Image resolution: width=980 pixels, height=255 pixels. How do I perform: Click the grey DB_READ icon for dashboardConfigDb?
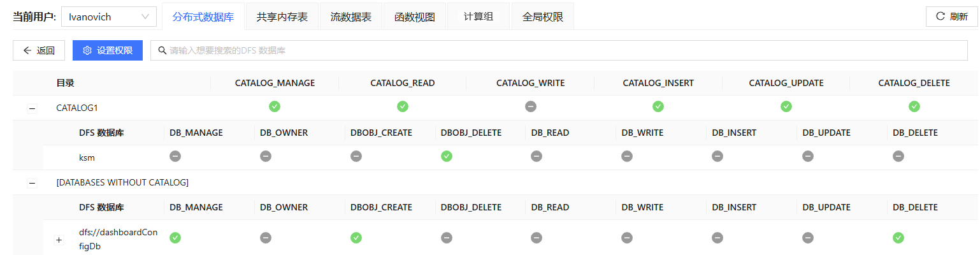pos(537,237)
